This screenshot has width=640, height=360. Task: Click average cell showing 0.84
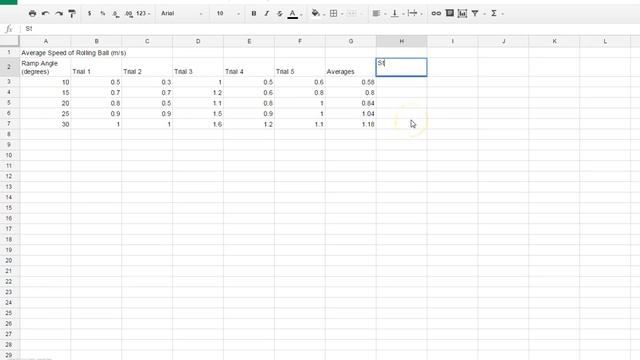click(x=351, y=103)
